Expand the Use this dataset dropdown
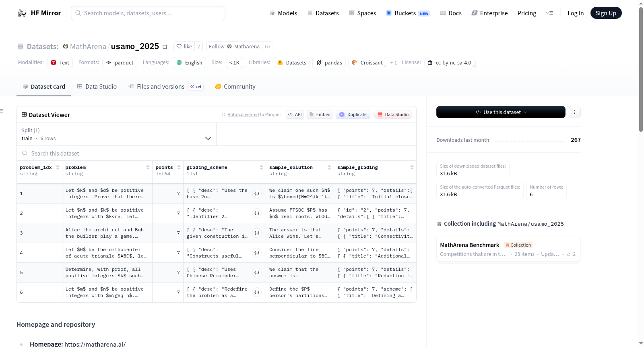644x347 pixels. point(501,112)
